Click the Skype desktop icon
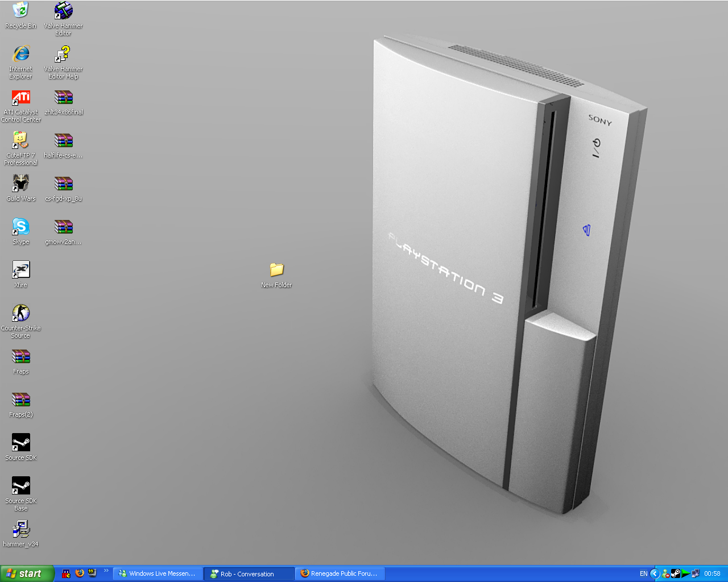Viewport: 728px width, 582px height. tap(21, 227)
